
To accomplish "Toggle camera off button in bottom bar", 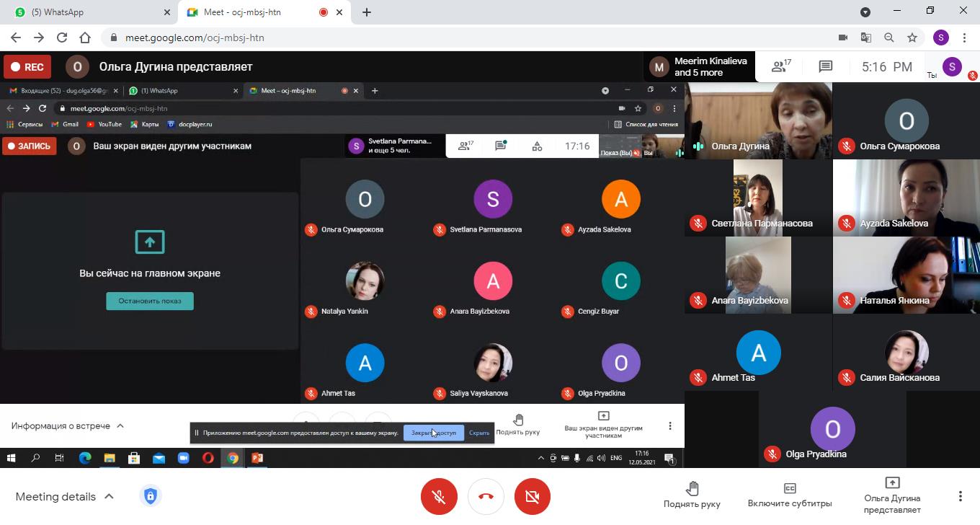I will point(533,496).
